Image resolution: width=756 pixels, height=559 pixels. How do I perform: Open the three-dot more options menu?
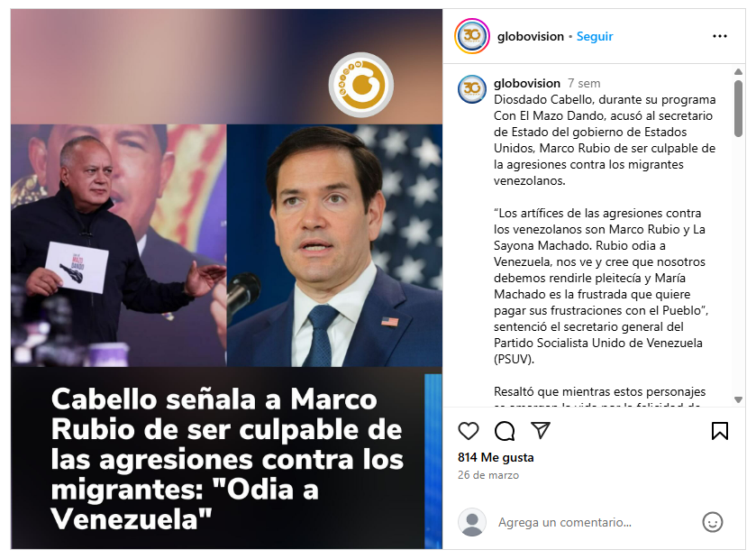pos(719,36)
